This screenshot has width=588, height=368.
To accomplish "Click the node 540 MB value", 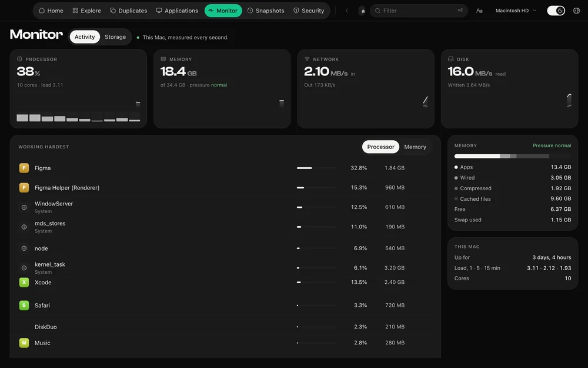I will pos(395,248).
